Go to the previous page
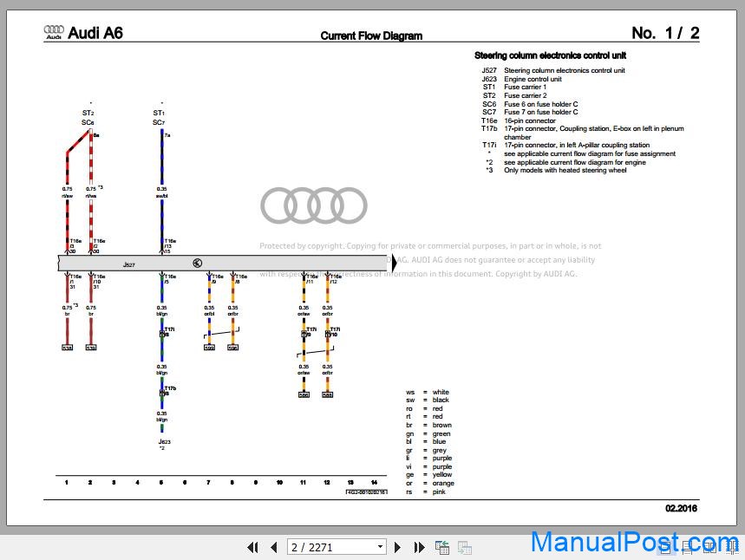The image size is (745, 560). (x=274, y=548)
